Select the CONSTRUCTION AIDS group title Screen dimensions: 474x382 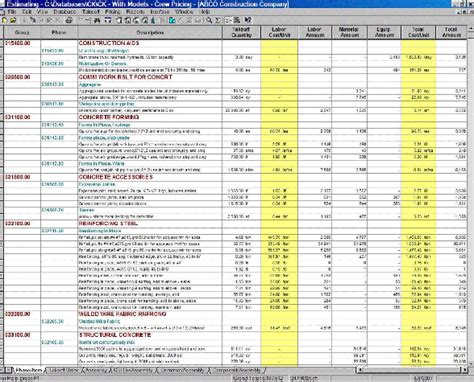tap(109, 43)
